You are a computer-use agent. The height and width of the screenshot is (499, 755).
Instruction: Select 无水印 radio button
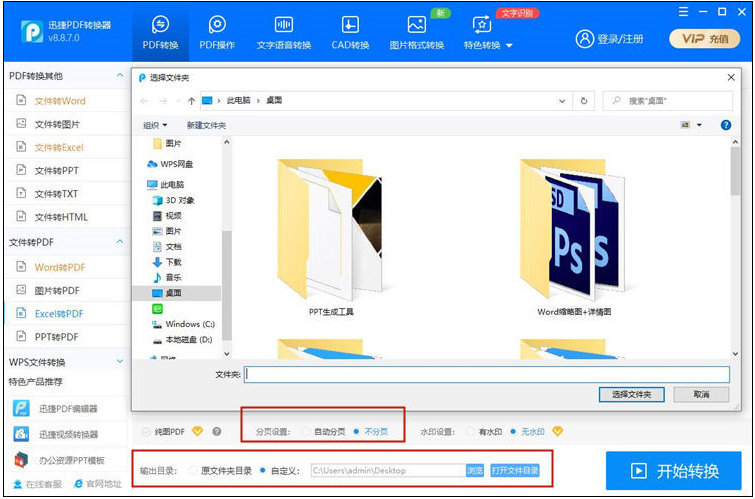tap(513, 432)
